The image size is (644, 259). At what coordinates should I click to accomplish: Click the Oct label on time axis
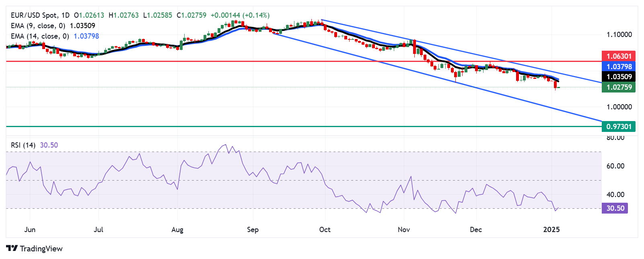coord(325,230)
